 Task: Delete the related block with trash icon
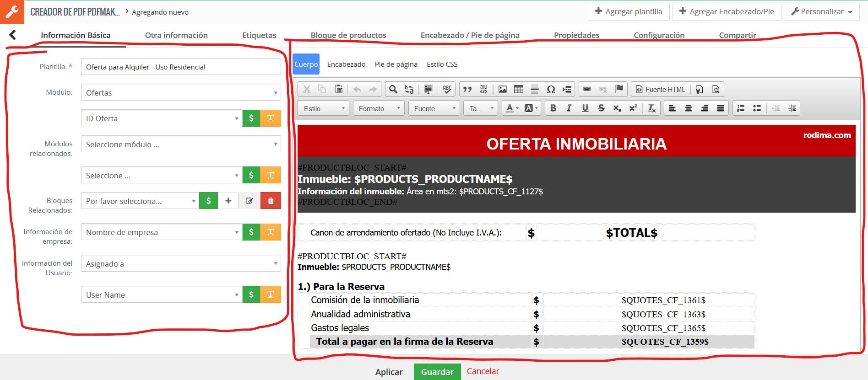coord(271,201)
